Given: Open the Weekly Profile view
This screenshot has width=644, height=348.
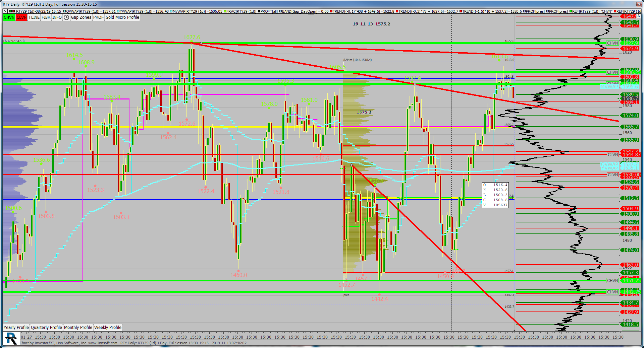Looking at the screenshot, I should coord(108,328).
